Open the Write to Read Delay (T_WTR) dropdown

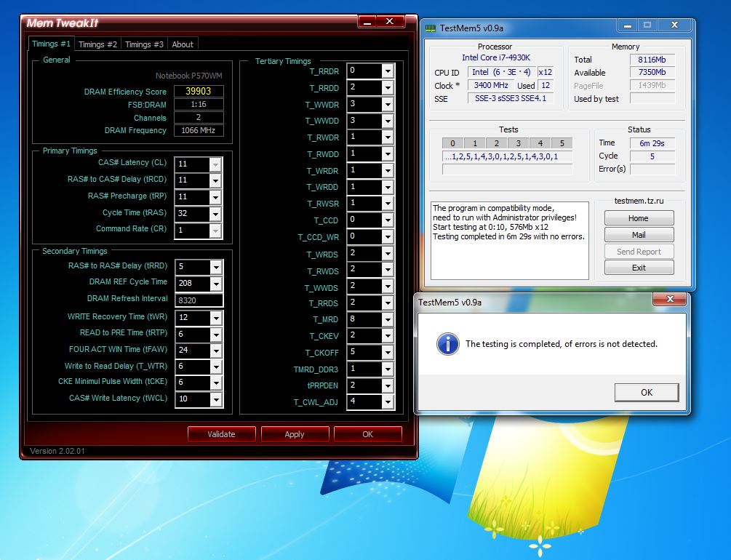point(216,367)
